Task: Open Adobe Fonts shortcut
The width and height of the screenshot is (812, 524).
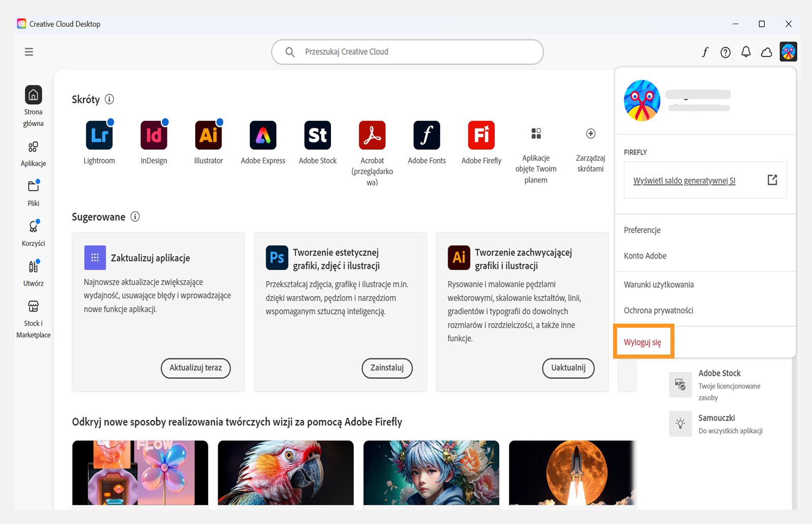Action: [427, 135]
